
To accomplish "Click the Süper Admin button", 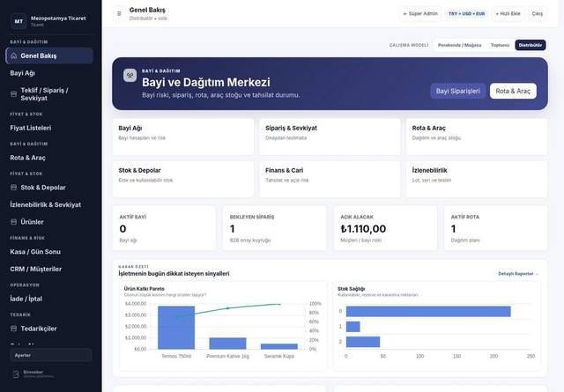I will coord(420,14).
